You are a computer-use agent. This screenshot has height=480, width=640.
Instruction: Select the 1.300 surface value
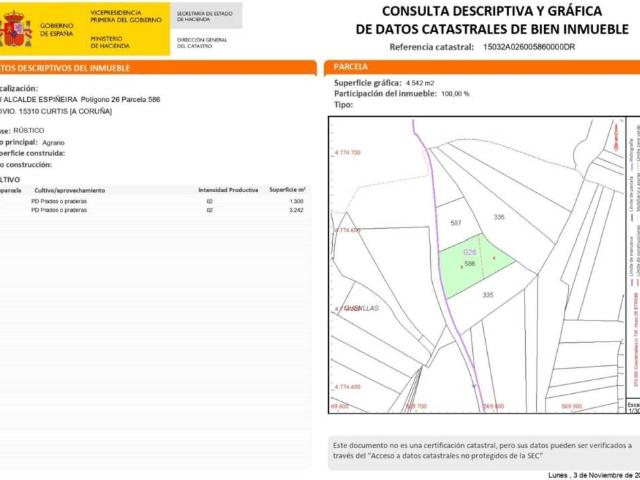click(x=296, y=201)
